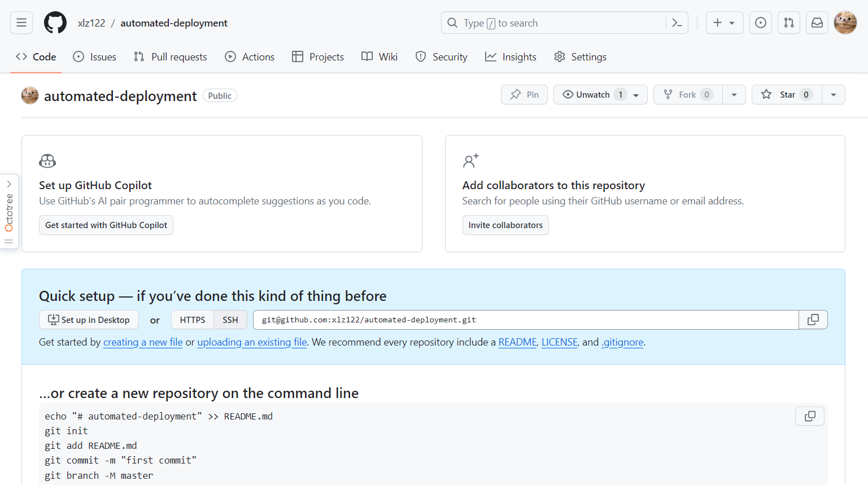Click the repository clone URL field

click(x=526, y=320)
